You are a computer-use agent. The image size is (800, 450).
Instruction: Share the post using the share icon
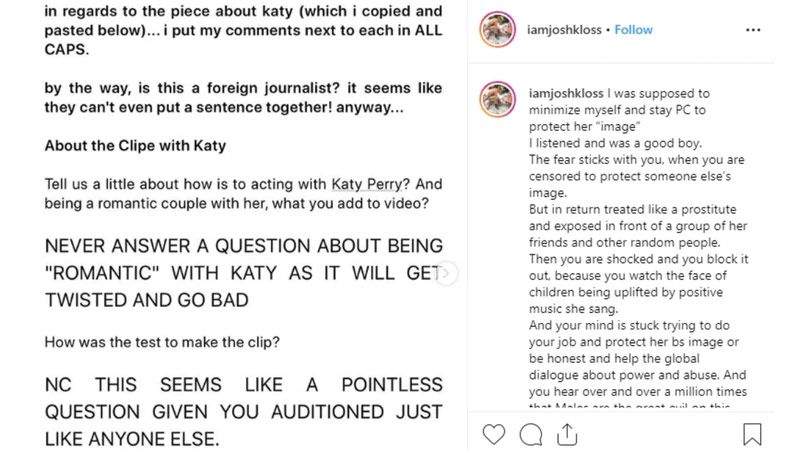click(x=569, y=433)
